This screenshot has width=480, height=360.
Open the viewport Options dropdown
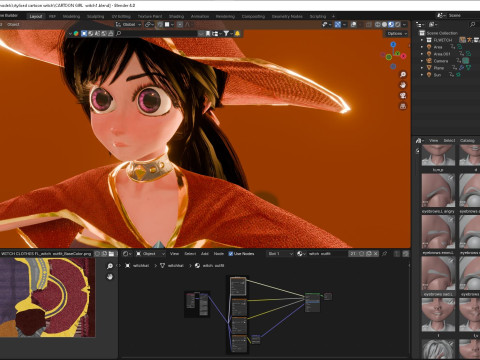[397, 34]
